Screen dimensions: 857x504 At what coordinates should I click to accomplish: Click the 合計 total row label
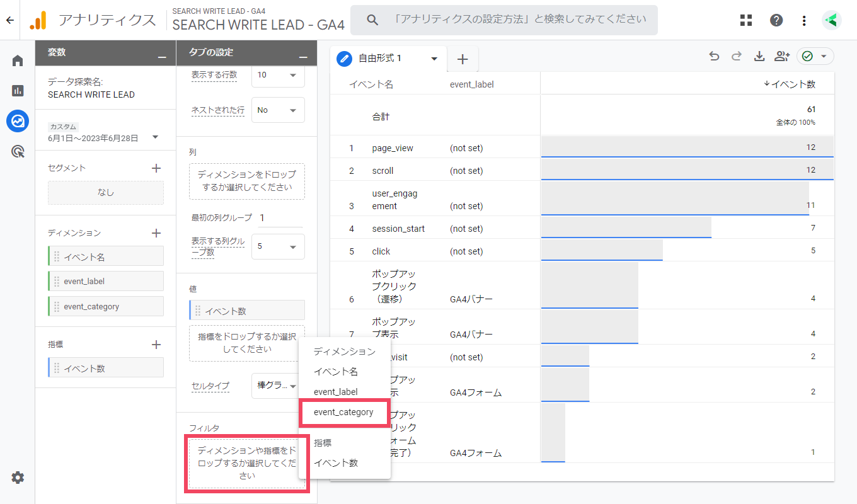(381, 117)
